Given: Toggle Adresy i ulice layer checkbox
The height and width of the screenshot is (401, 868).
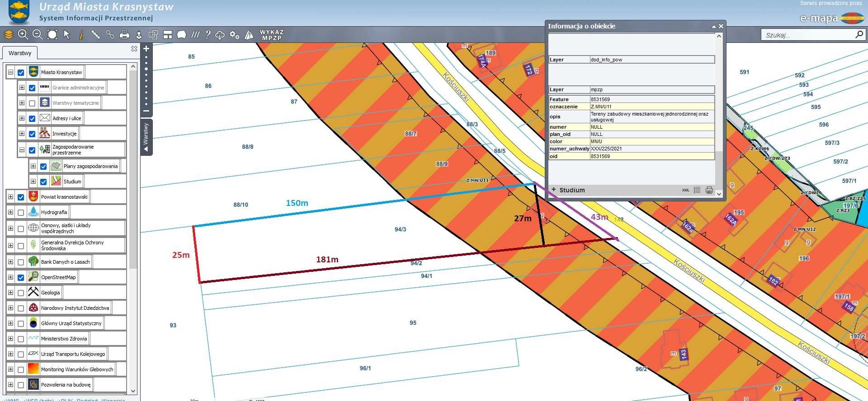Looking at the screenshot, I should 32,118.
